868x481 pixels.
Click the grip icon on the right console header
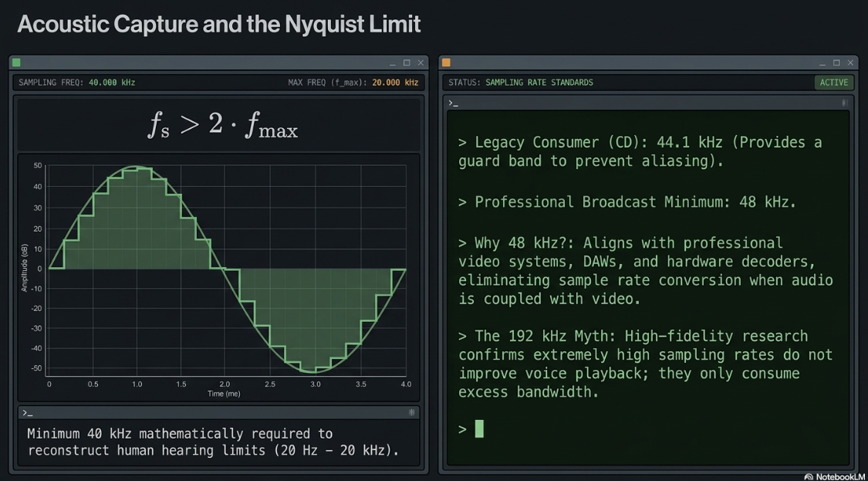(845, 103)
